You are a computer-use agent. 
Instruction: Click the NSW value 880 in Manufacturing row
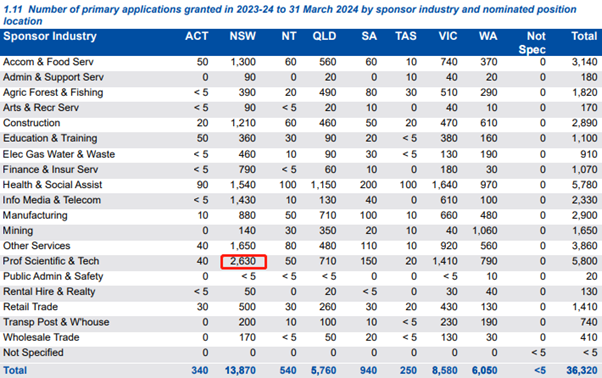247,216
